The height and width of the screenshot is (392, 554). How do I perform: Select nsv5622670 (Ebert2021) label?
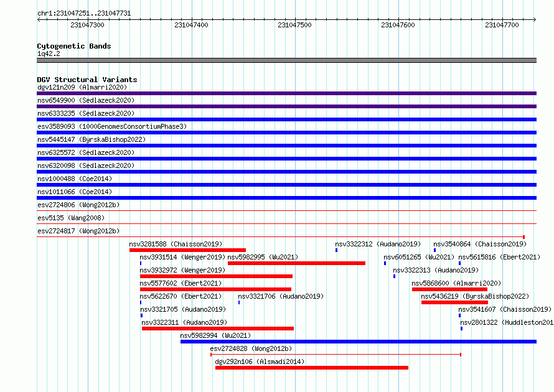click(181, 296)
